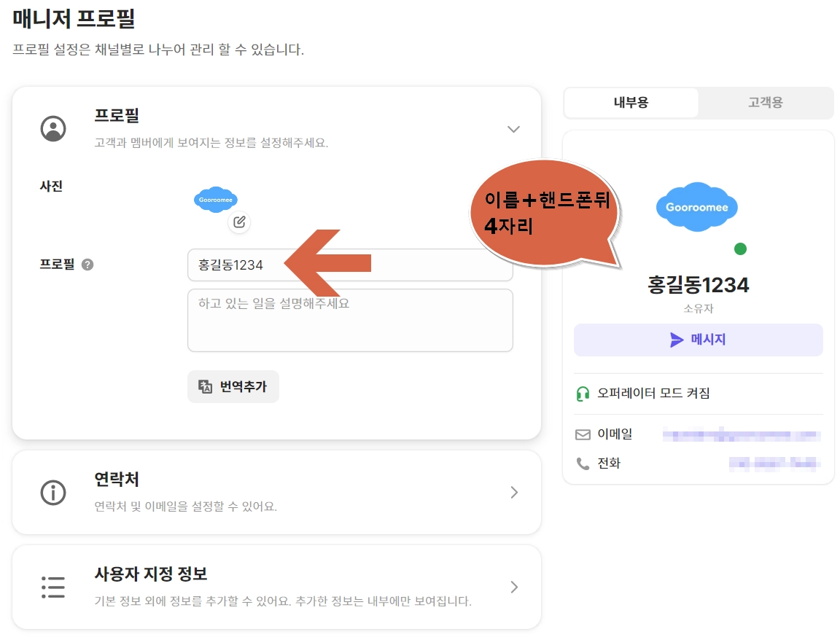This screenshot has height=637, width=840.
Task: Click the text 프로필 설정은 채널별로 나누어 관리
Action: point(113,50)
